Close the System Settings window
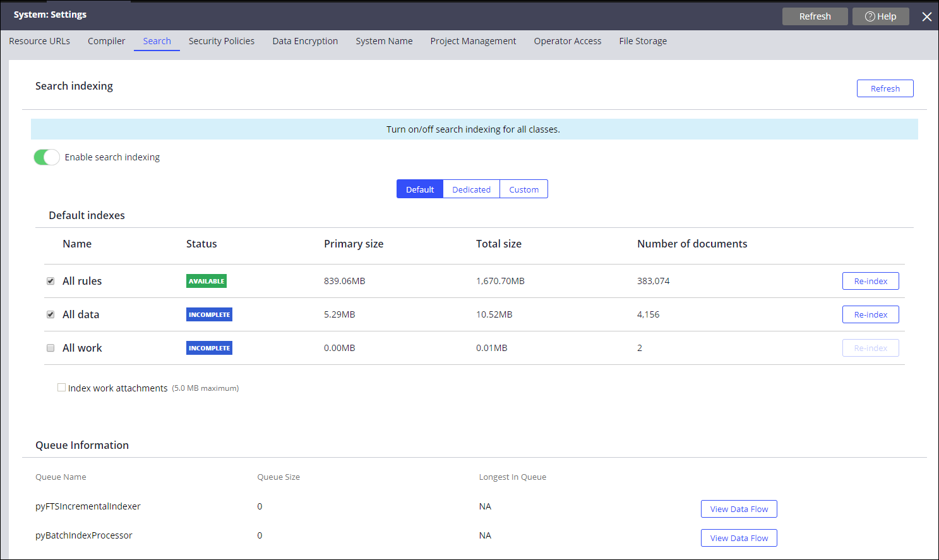 point(926,16)
